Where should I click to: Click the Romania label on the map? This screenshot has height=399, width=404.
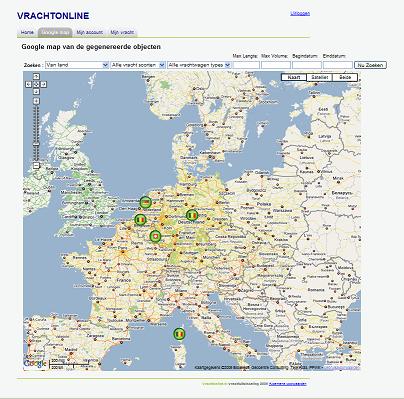(316, 290)
